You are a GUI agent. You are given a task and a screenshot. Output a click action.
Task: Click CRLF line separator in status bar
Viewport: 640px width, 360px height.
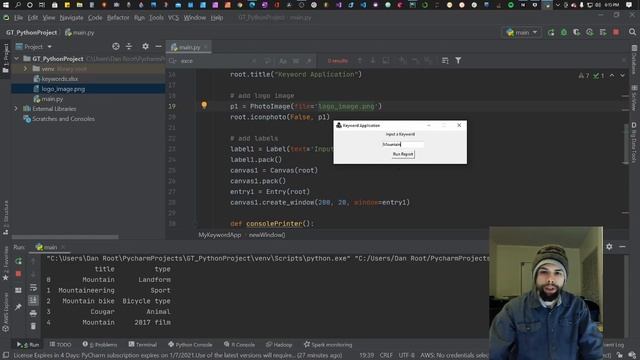[x=386, y=356]
